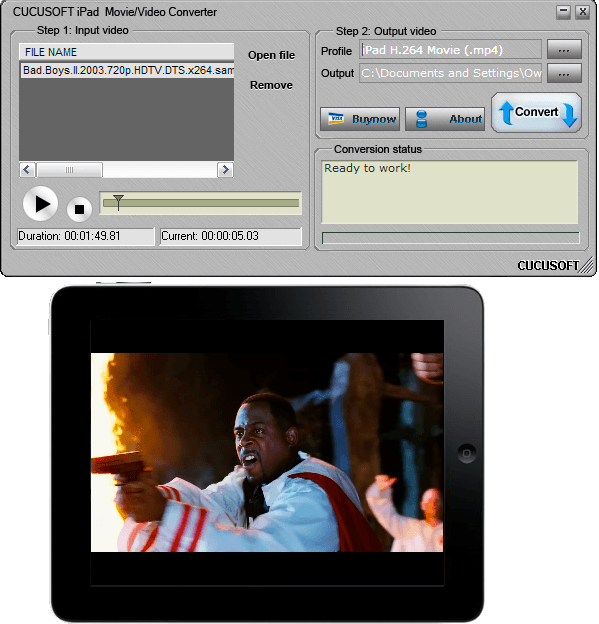Click the FILE NAME column header
This screenshot has width=599, height=624.
[x=127, y=52]
